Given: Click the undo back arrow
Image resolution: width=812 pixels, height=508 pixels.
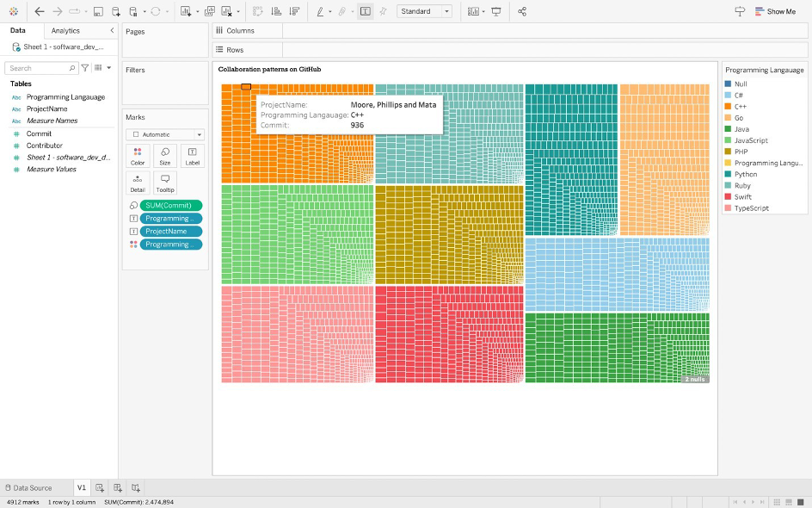Looking at the screenshot, I should [x=40, y=11].
